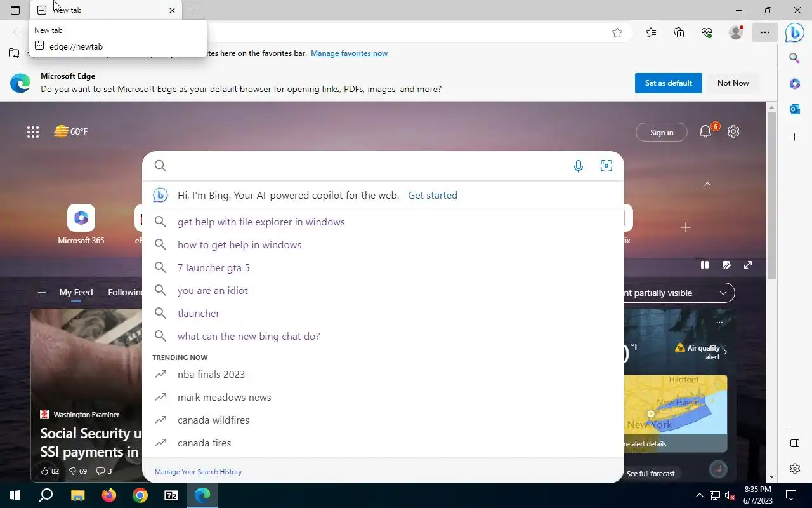Start voice search with microphone
812x508 pixels.
pyautogui.click(x=579, y=166)
